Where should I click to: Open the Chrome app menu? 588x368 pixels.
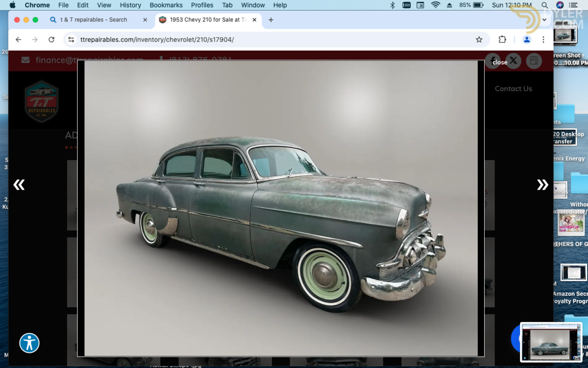37,5
